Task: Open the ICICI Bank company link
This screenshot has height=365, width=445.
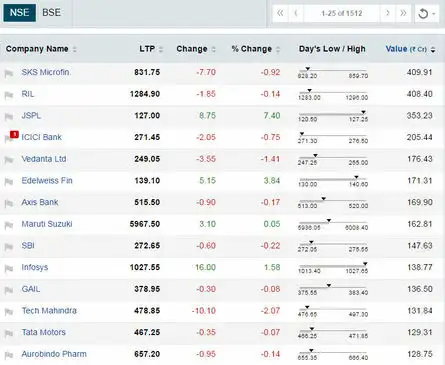Action: 41,137
